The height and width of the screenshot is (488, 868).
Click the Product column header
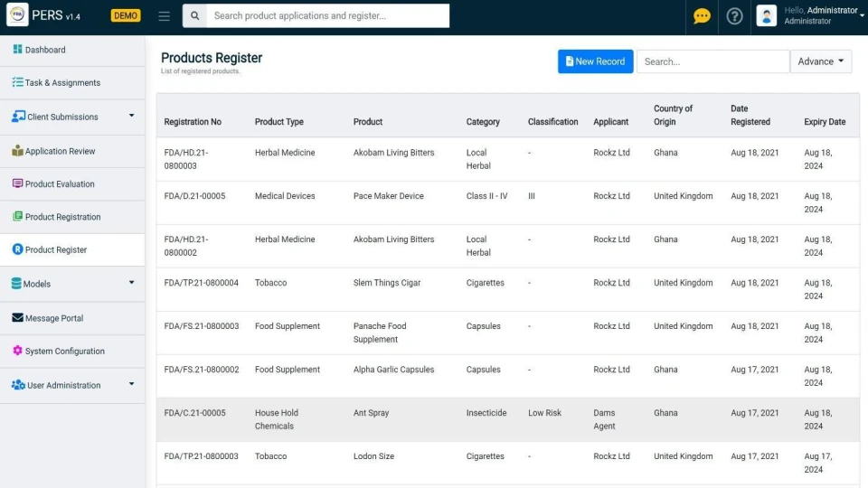pyautogui.click(x=368, y=122)
